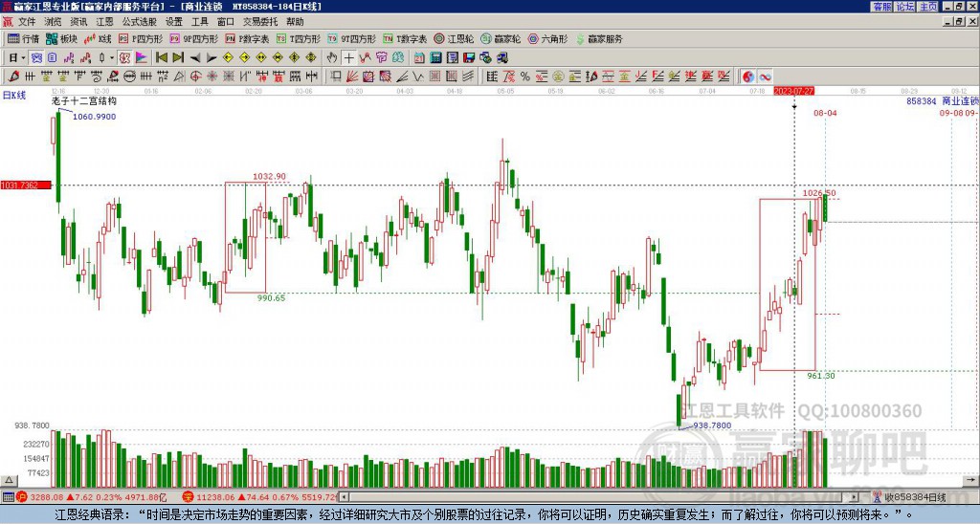This screenshot has width=980, height=524.
Task: Click the 1032.90 price label
Action: (269, 177)
